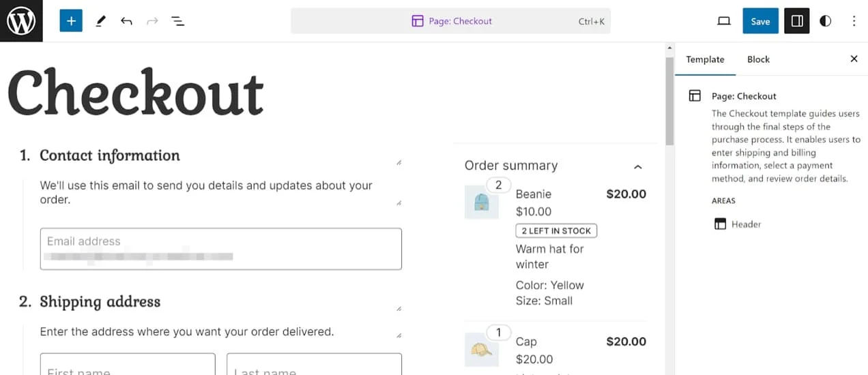Screen dimensions: 868x375
Task: Open the block inserter plus button
Action: (x=71, y=21)
